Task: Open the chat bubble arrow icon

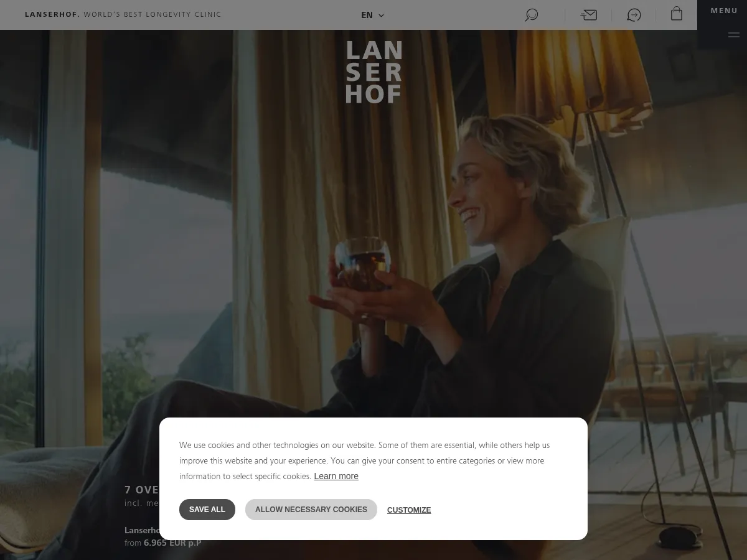Action: point(634,15)
